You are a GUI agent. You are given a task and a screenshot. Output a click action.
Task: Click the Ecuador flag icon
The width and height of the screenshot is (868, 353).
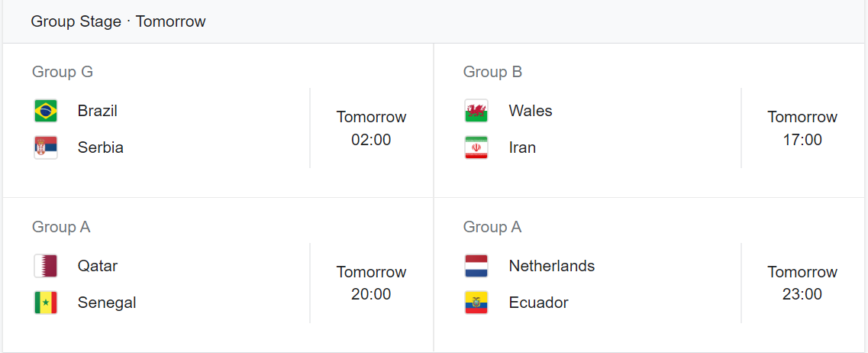pyautogui.click(x=476, y=303)
